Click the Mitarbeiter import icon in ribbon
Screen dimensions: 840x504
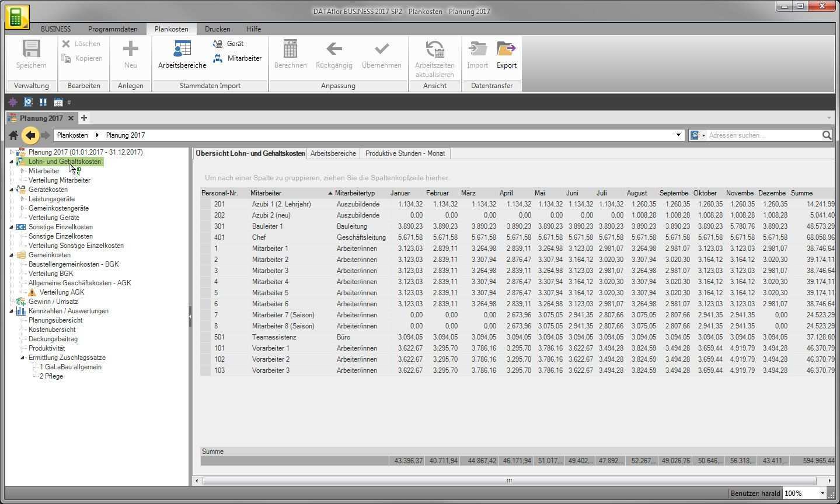point(218,58)
